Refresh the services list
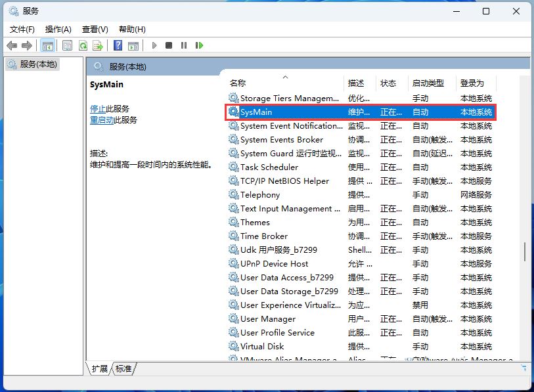The width and height of the screenshot is (534, 392). point(83,45)
